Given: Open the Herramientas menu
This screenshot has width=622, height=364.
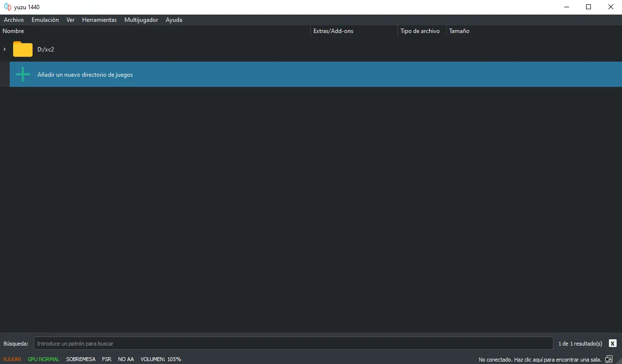Looking at the screenshot, I should [99, 20].
